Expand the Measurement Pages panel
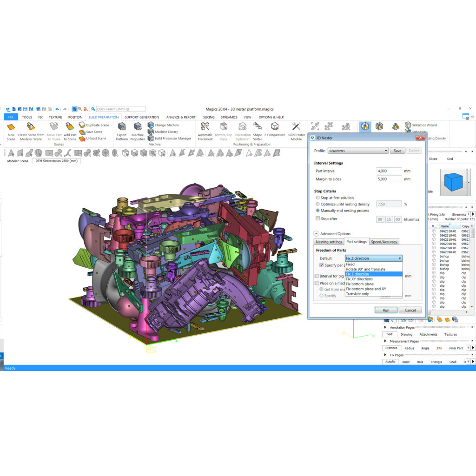 tap(385, 341)
